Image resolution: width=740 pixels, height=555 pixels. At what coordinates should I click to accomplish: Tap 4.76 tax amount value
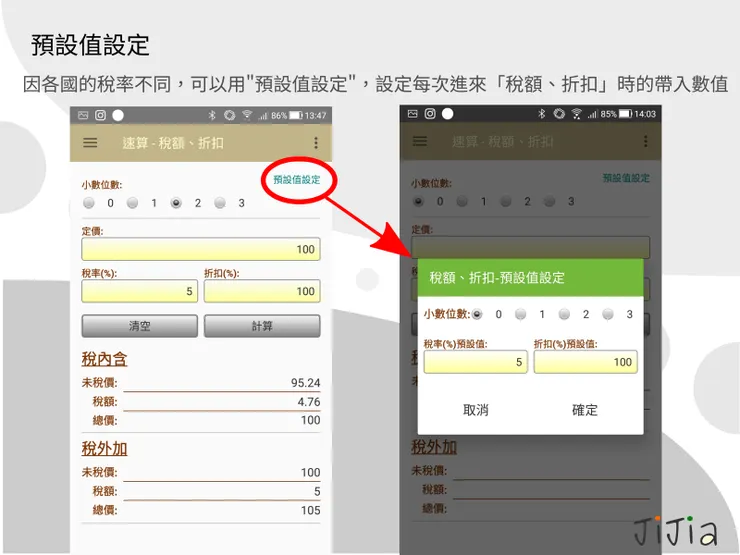pyautogui.click(x=309, y=402)
